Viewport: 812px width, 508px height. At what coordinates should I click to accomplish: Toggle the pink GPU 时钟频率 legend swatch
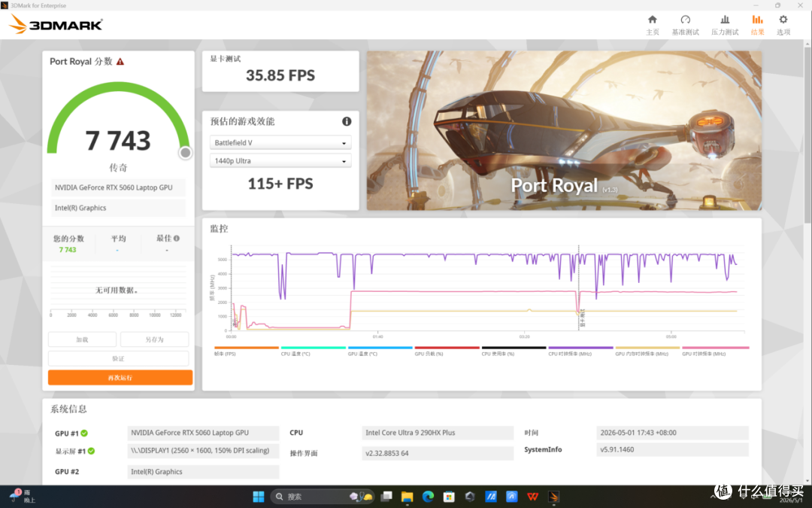click(715, 348)
